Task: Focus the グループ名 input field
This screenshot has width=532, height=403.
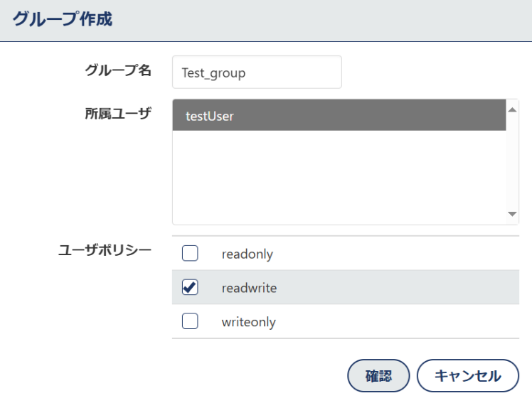Action: (x=257, y=72)
